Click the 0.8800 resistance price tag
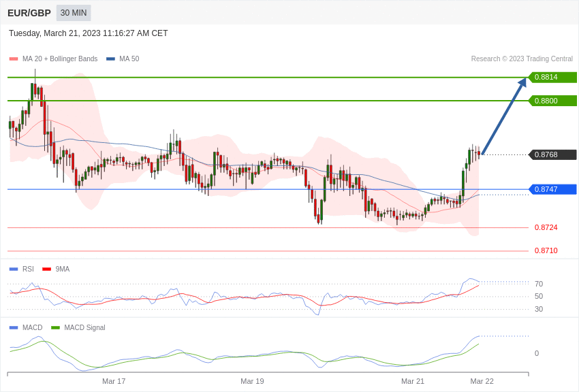579x392 pixels. click(552, 101)
